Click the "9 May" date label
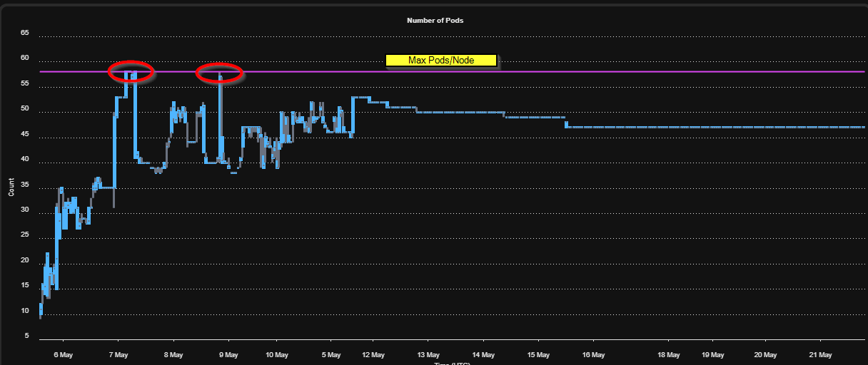Screen dimensions: 868x365 pos(228,354)
